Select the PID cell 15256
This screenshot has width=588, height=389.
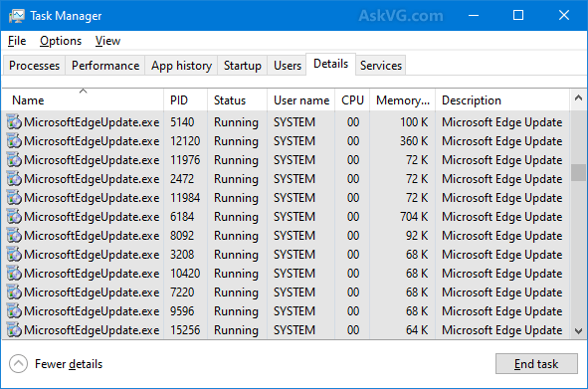[x=185, y=330]
